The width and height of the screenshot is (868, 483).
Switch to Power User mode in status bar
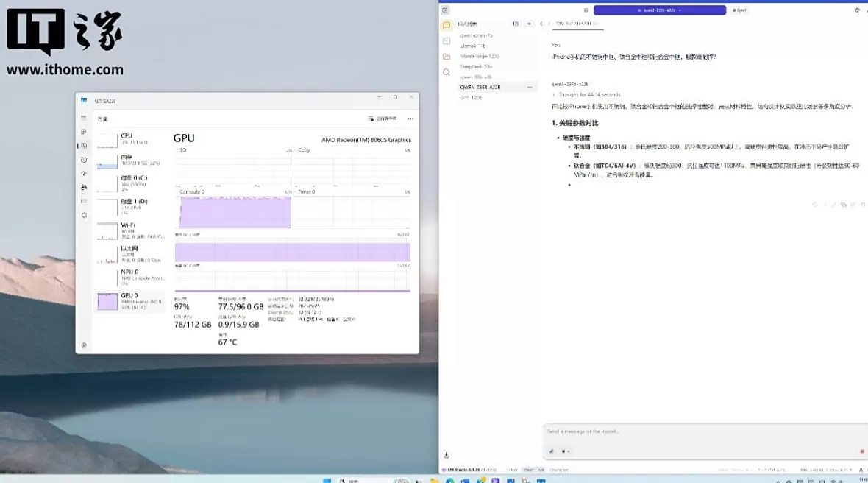pyautogui.click(x=533, y=470)
